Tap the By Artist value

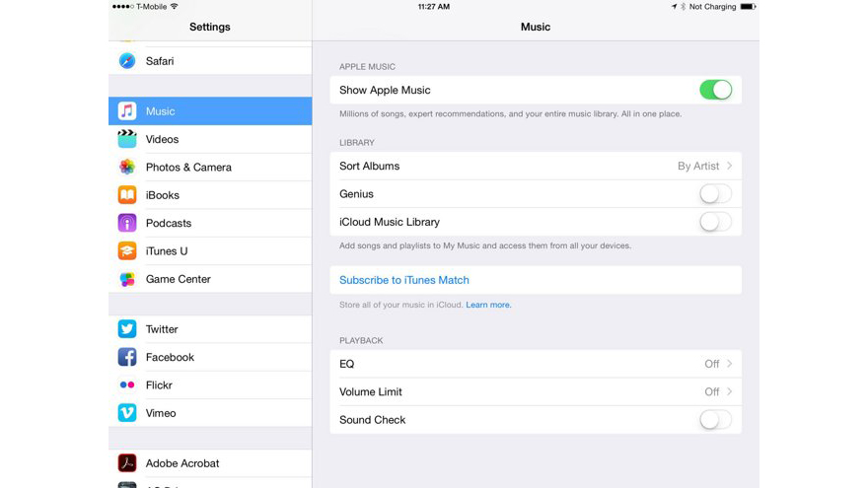click(698, 166)
